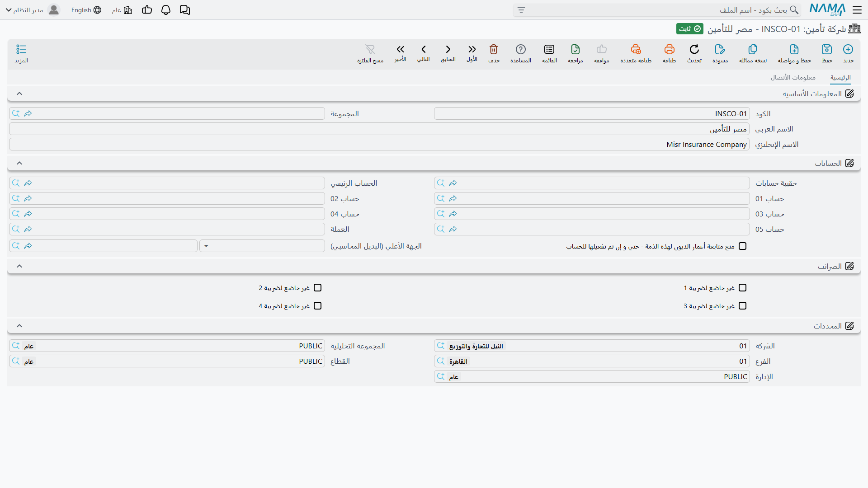Image resolution: width=868 pixels, height=488 pixels.
Task: Click into the الاسم الإنجليزي field
Action: 379,144
